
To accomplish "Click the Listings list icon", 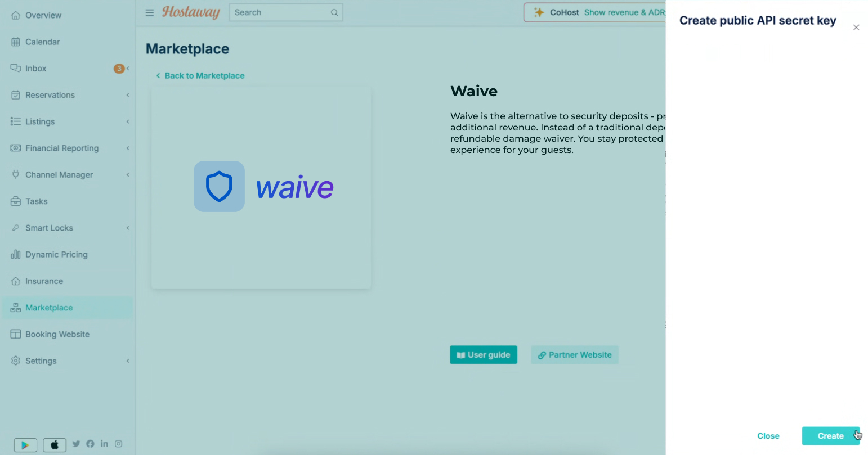I will pyautogui.click(x=16, y=121).
